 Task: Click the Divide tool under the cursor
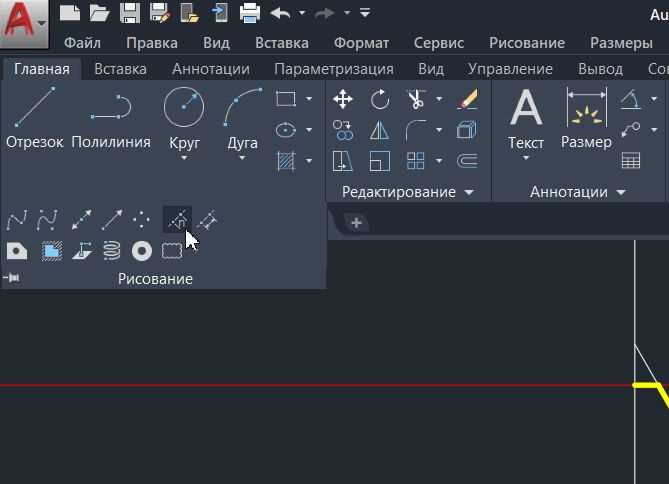coord(177,220)
